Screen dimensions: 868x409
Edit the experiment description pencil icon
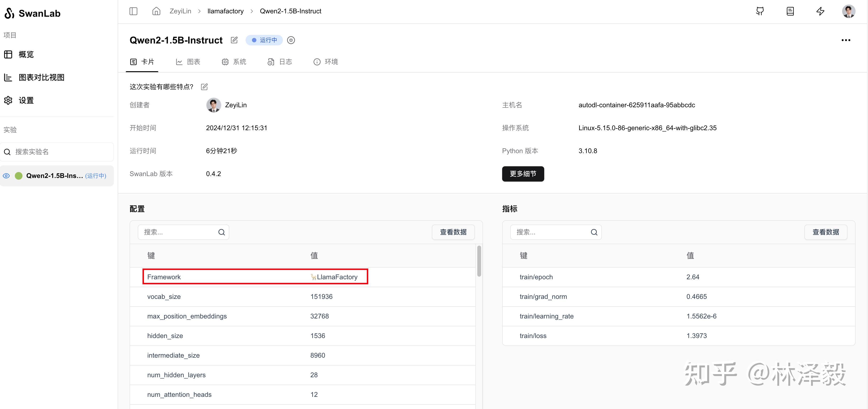point(204,86)
